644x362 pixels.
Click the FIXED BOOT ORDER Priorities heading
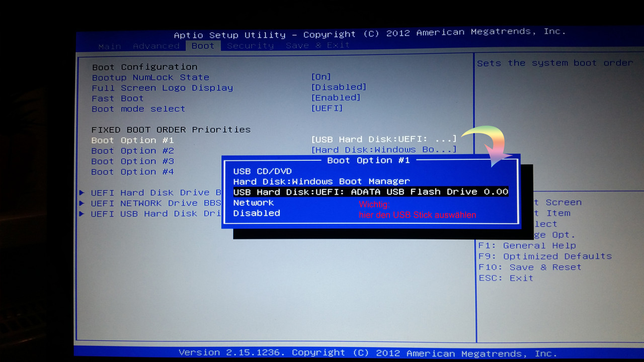[171, 130]
